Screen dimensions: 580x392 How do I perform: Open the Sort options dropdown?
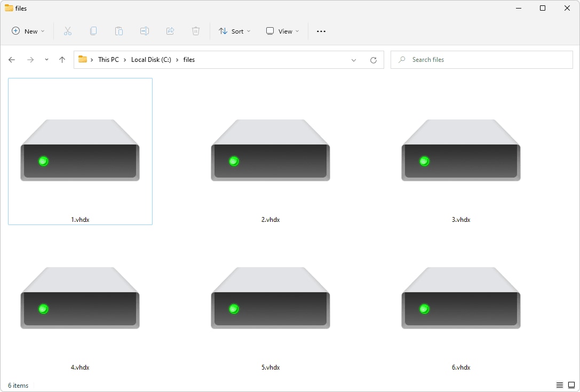(234, 31)
